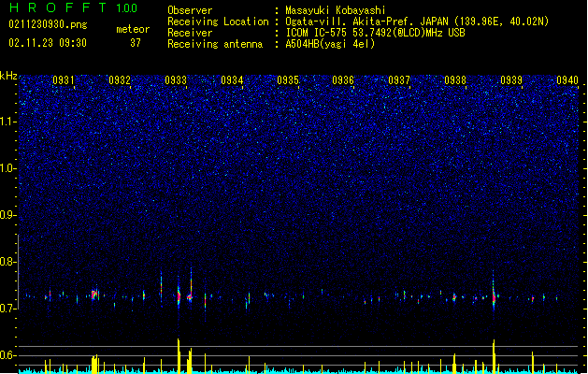Viewport: 588px width, 374px height.
Task: Click the HROFFT 1.0.0 title text
Action: pyautogui.click(x=73, y=7)
